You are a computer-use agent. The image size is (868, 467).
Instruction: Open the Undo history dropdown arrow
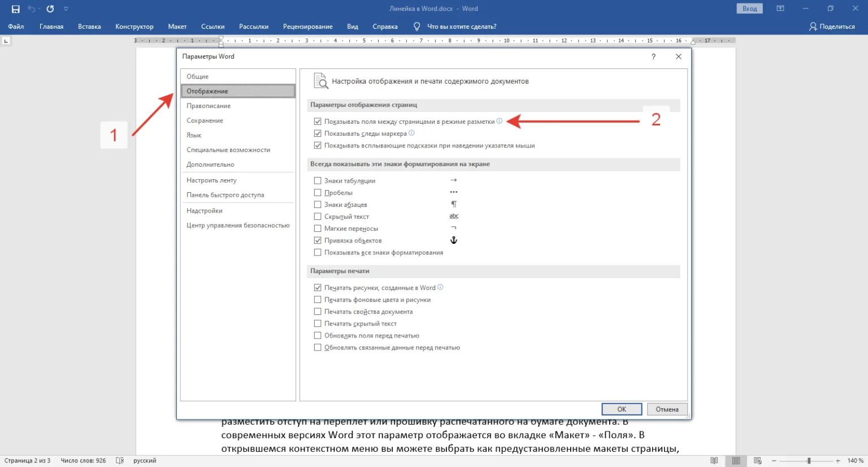click(x=40, y=9)
